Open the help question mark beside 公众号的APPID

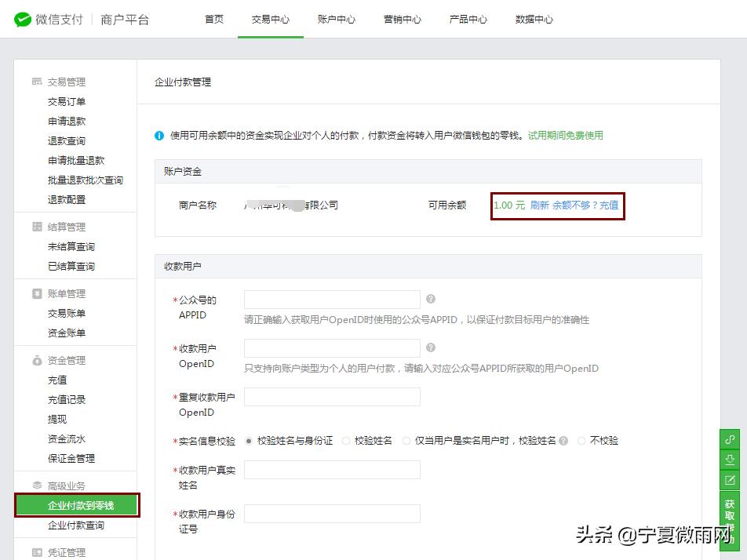(432, 299)
